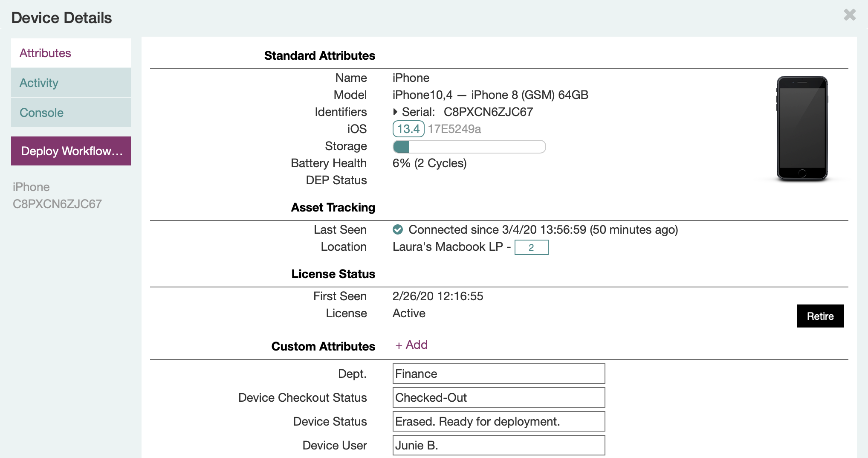Select the serial number C8PXCN6ZJC67 in Identifiers
868x458 pixels.
pyautogui.click(x=488, y=112)
